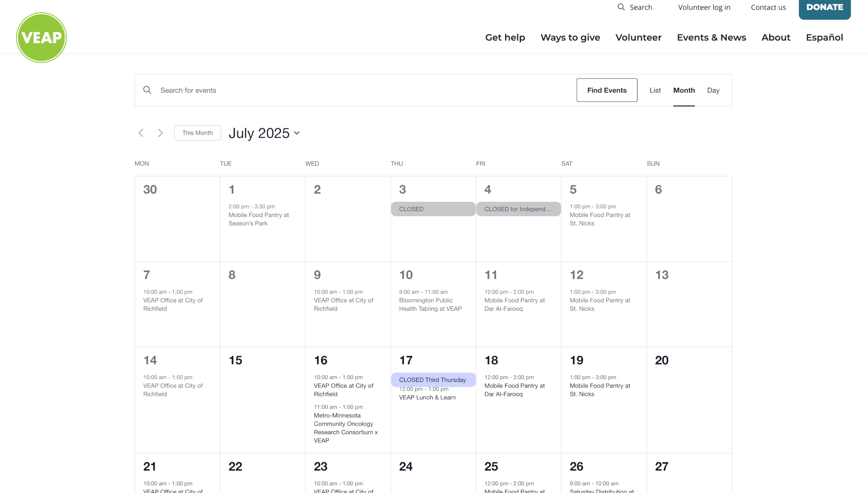Open VEAP Lunch & Learn event

[x=427, y=397]
